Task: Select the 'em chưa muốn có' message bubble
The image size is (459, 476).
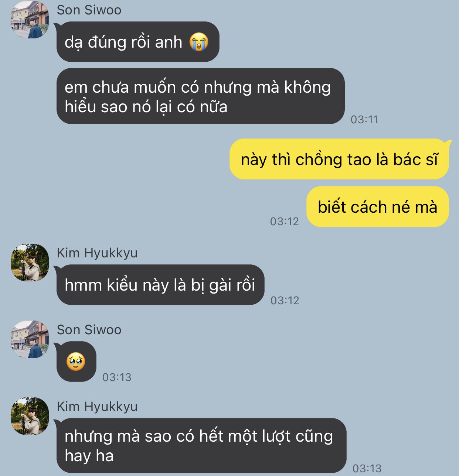Action: point(201,96)
